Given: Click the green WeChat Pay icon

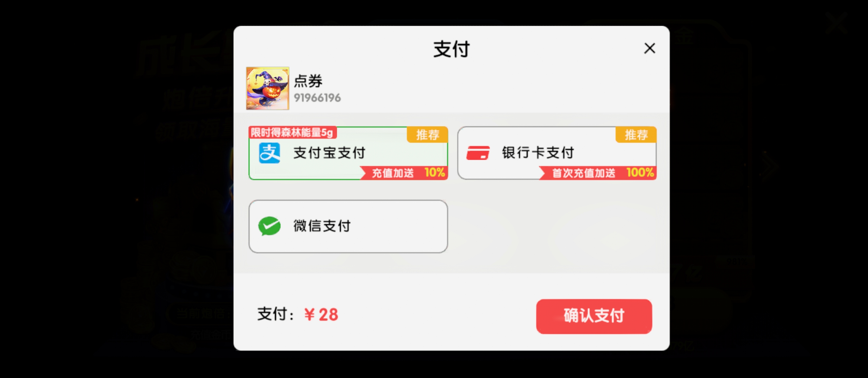Looking at the screenshot, I should tap(269, 226).
